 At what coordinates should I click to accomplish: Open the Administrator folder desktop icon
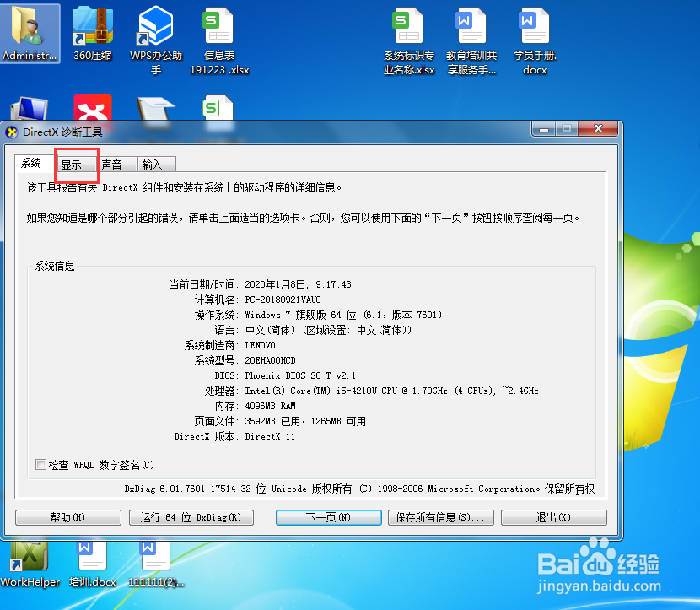[30, 34]
